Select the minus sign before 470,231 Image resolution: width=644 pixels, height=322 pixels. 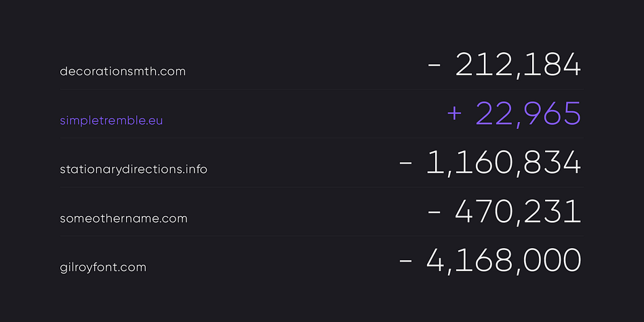(x=434, y=212)
